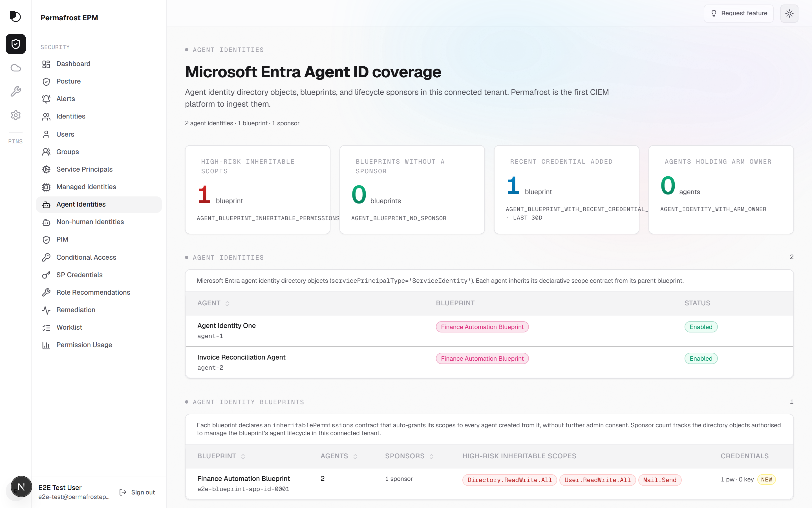Go to the Conditional Access page
Viewport: 812px width, 508px height.
click(x=99, y=257)
